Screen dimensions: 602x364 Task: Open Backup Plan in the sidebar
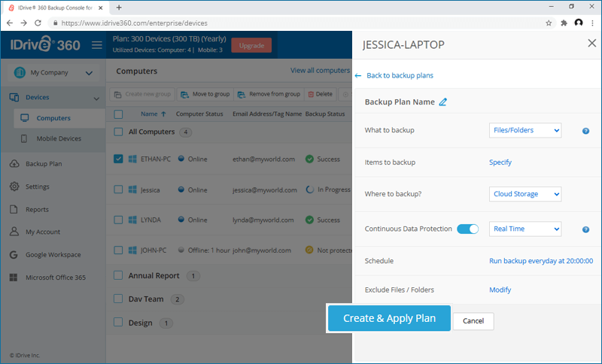[x=44, y=164]
